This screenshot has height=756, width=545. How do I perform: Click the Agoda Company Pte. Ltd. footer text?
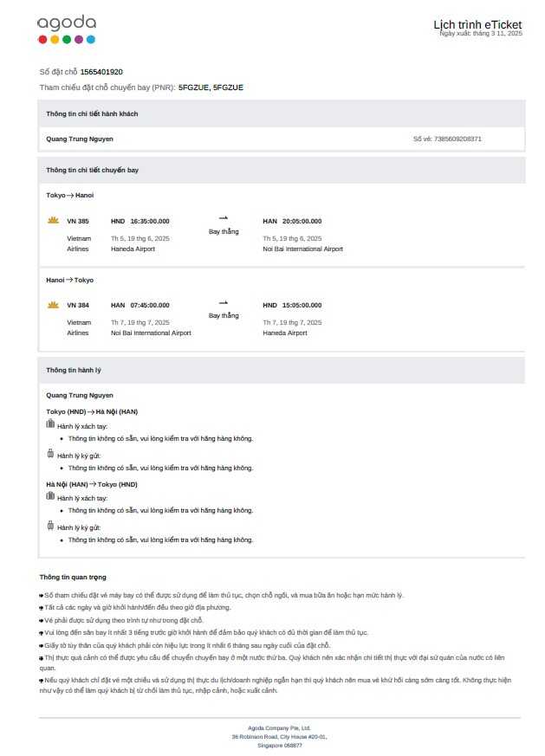[x=279, y=728]
